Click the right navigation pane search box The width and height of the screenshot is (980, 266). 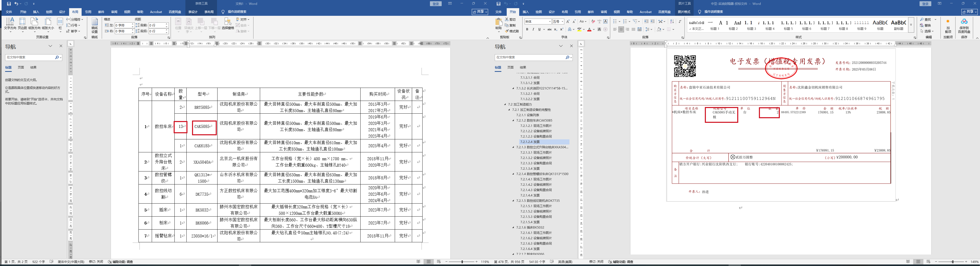(529, 57)
